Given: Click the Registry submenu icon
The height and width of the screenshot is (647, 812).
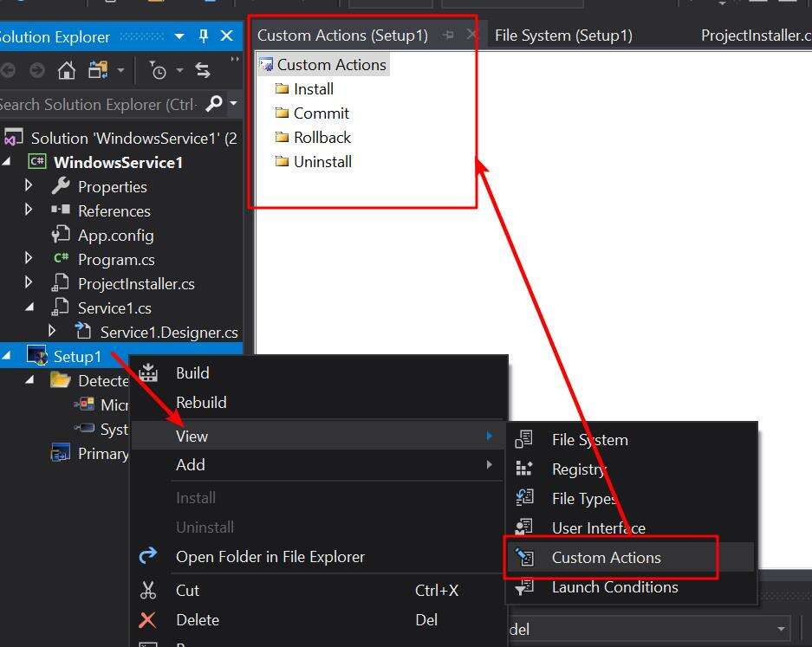Looking at the screenshot, I should click(x=524, y=469).
